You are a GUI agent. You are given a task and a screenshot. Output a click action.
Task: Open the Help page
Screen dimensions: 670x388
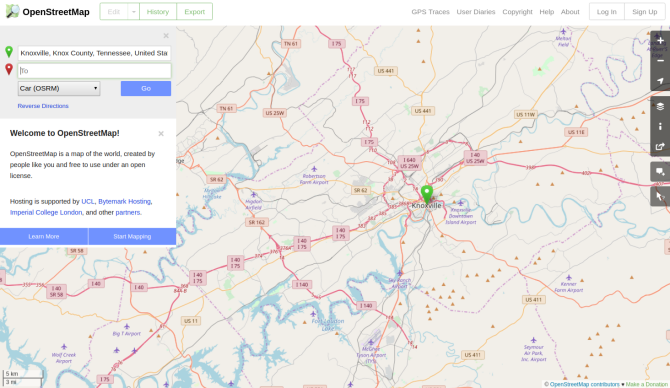547,12
